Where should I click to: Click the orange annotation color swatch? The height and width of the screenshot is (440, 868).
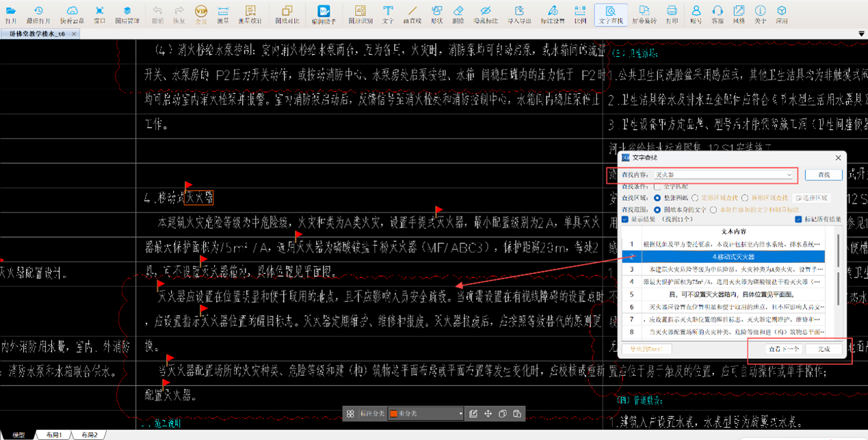click(x=393, y=414)
